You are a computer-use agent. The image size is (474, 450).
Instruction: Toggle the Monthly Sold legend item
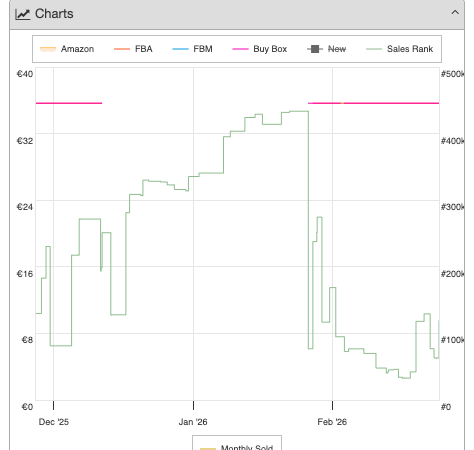click(x=237, y=447)
